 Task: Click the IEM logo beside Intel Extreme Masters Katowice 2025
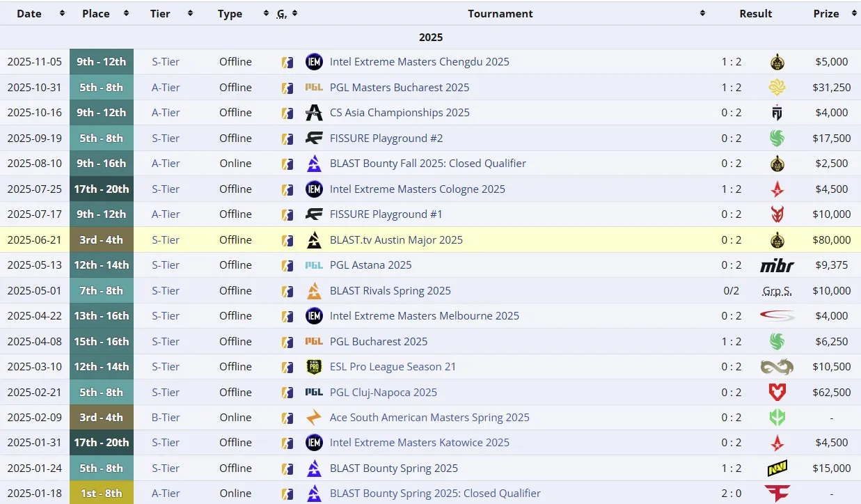[314, 443]
